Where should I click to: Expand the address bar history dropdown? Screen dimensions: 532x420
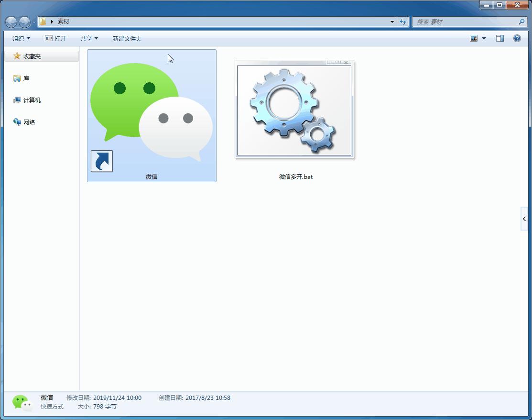click(x=392, y=22)
